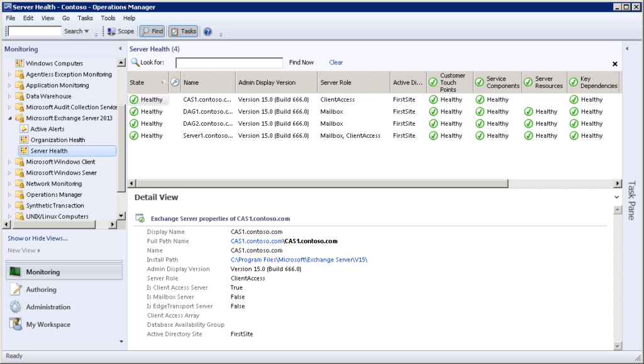Click the Help question mark icon in toolbar

(x=208, y=31)
